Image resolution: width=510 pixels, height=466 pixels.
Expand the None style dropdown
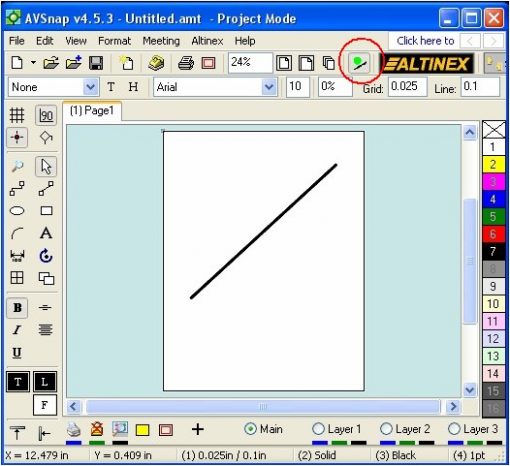coord(91,87)
